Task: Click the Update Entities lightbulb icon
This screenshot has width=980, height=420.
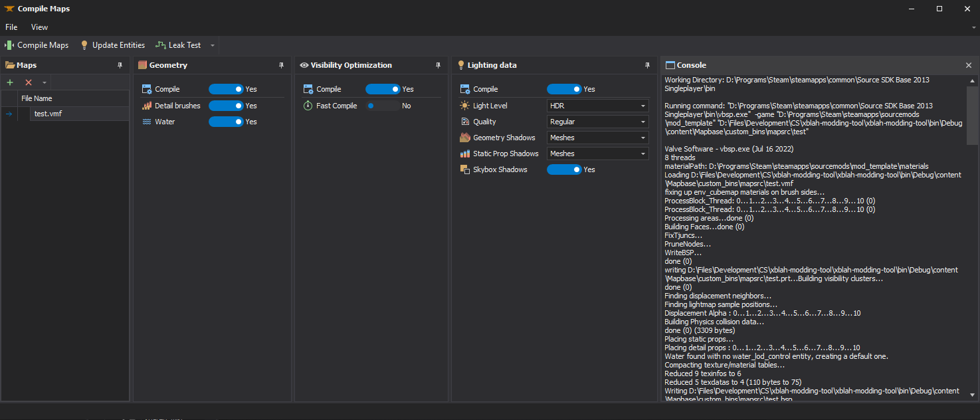Action: (84, 45)
